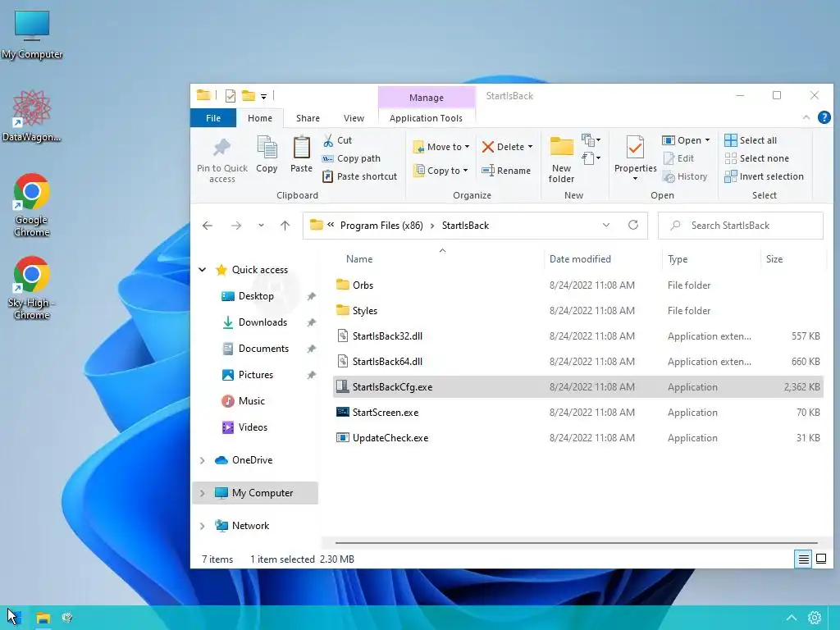The width and height of the screenshot is (840, 630).
Task: Open the Application Tools tab
Action: click(x=426, y=118)
